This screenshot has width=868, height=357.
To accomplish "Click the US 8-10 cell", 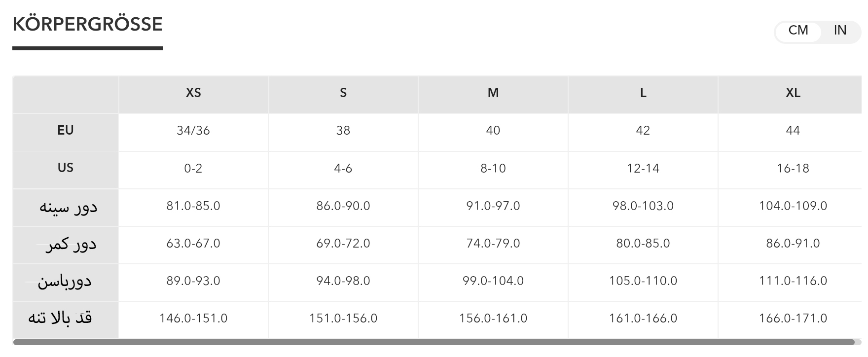I will (x=493, y=169).
